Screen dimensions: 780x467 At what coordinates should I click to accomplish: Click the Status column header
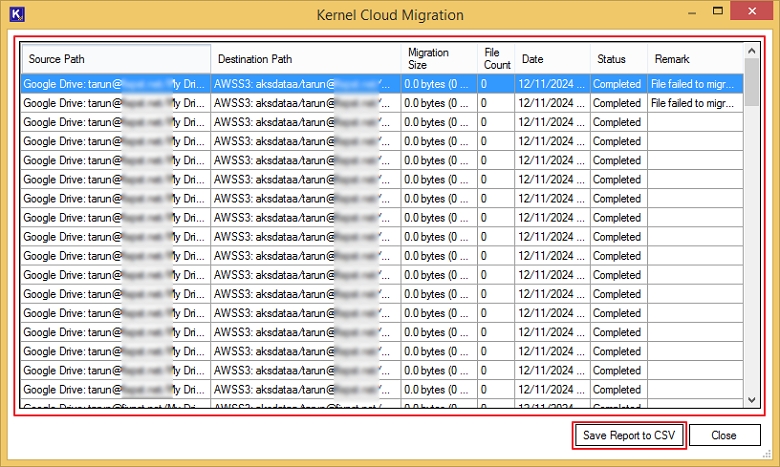click(618, 59)
